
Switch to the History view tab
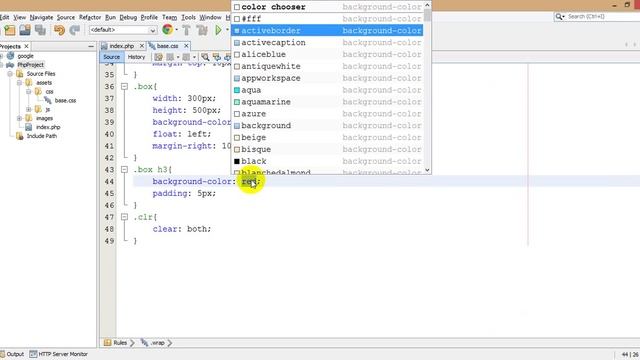pos(136,57)
